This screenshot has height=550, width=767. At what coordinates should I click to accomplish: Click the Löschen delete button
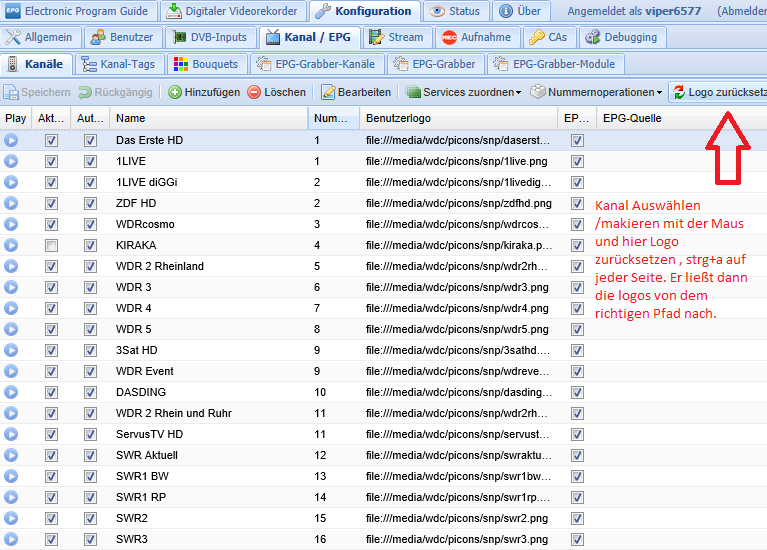point(276,92)
